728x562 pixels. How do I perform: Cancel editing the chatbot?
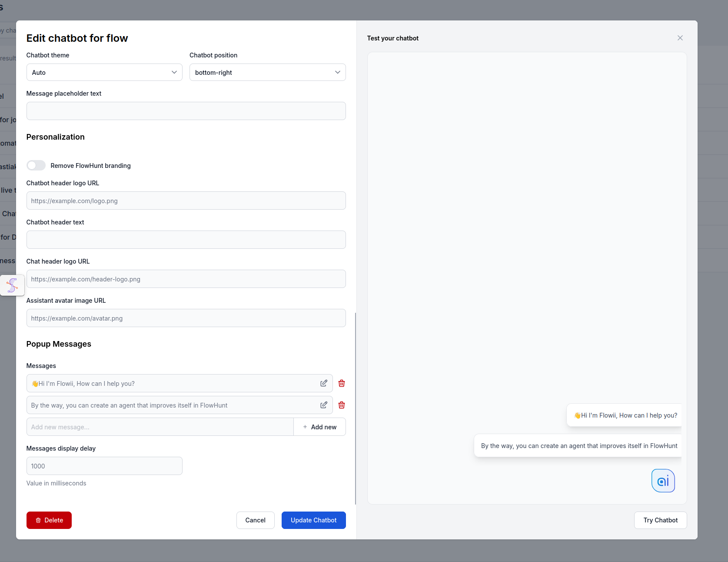coord(255,520)
